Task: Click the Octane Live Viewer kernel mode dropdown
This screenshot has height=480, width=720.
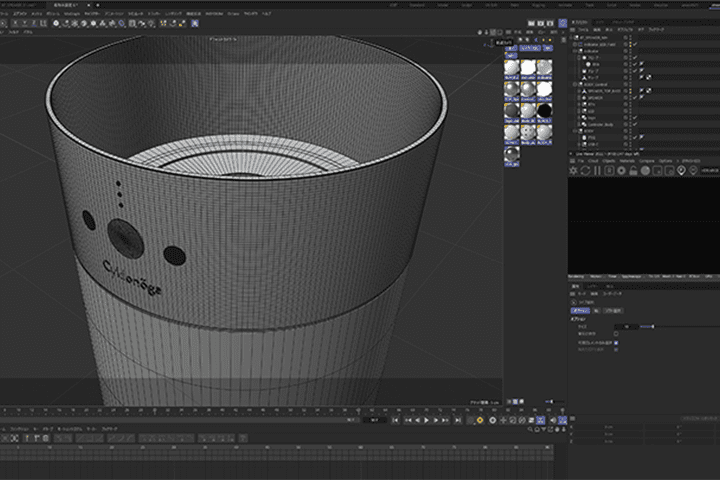Action: (710, 170)
